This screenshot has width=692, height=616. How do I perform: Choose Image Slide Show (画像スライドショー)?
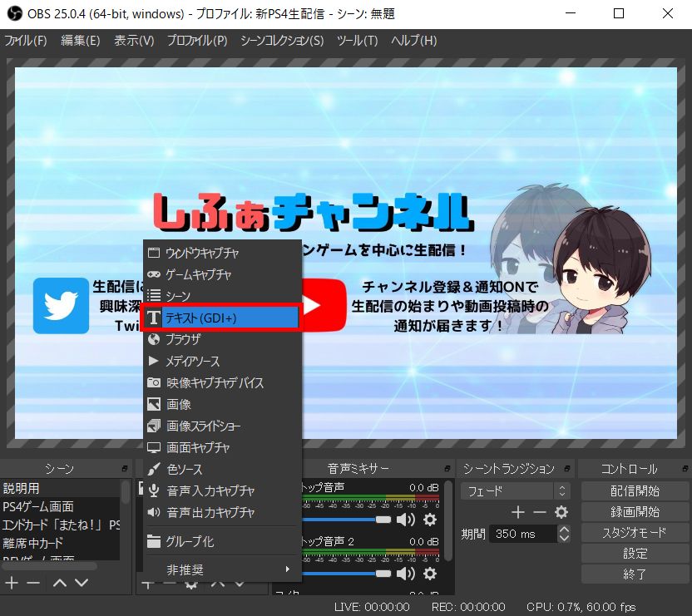click(x=222, y=426)
